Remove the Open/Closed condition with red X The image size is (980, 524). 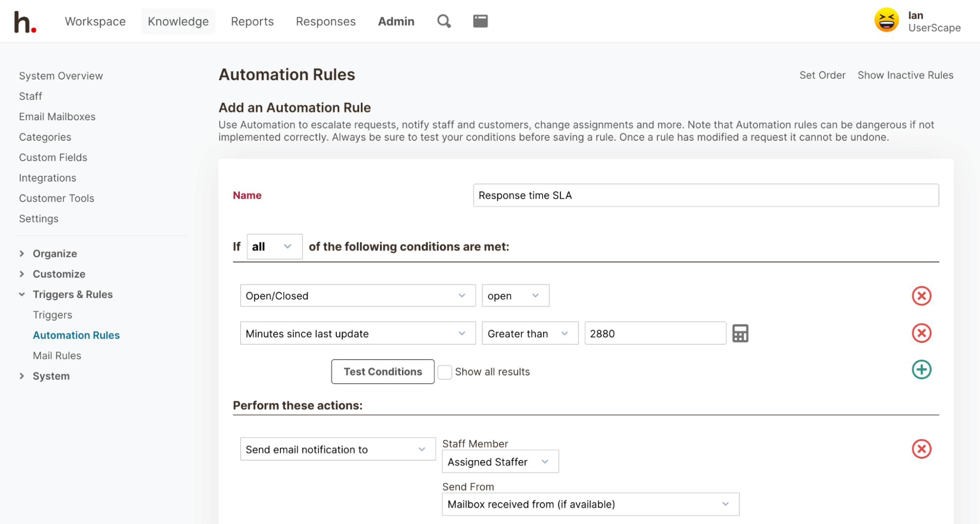coord(922,295)
